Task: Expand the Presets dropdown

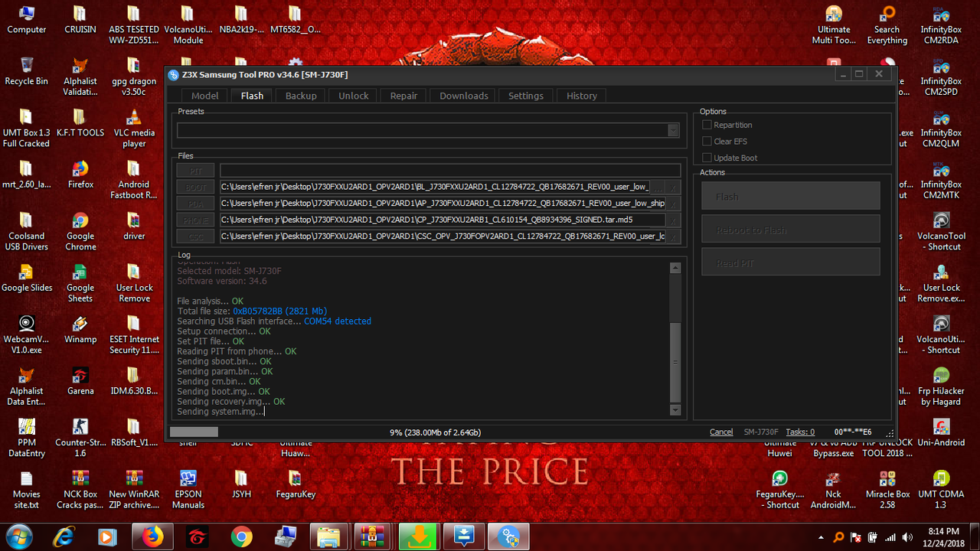Action: click(x=673, y=130)
